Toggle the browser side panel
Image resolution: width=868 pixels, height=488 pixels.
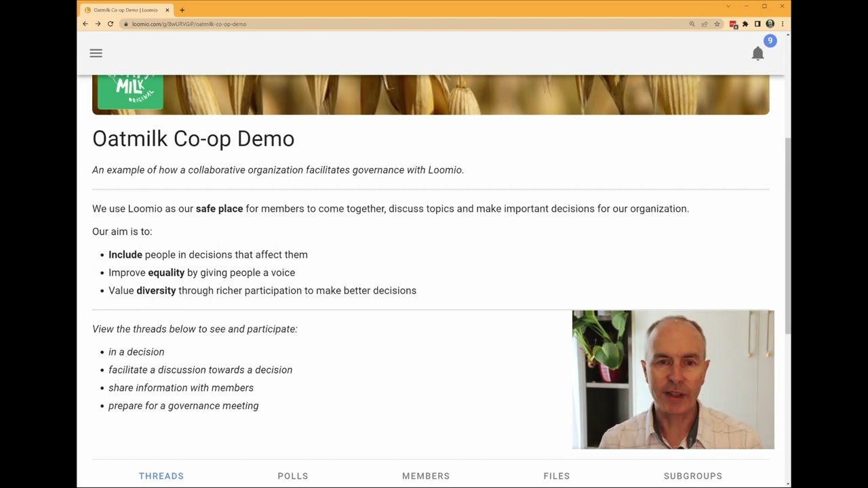coord(757,24)
